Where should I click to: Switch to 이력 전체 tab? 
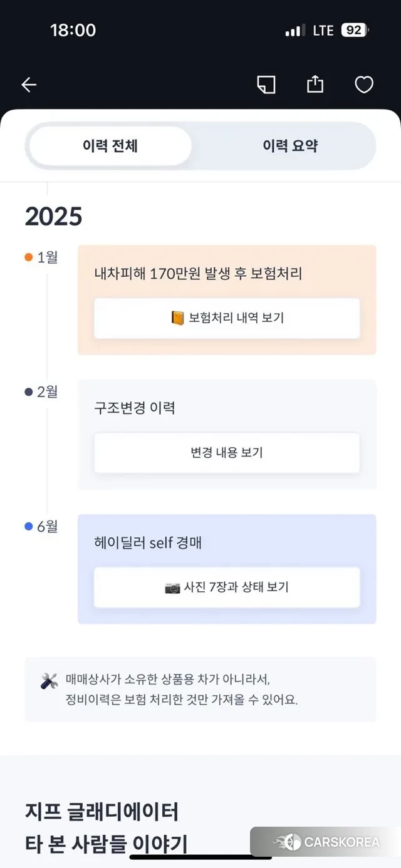point(110,146)
